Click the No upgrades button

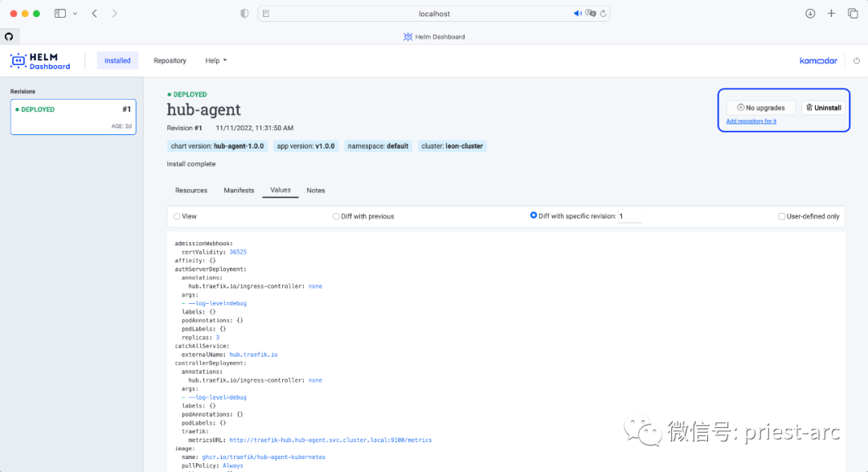tap(760, 108)
